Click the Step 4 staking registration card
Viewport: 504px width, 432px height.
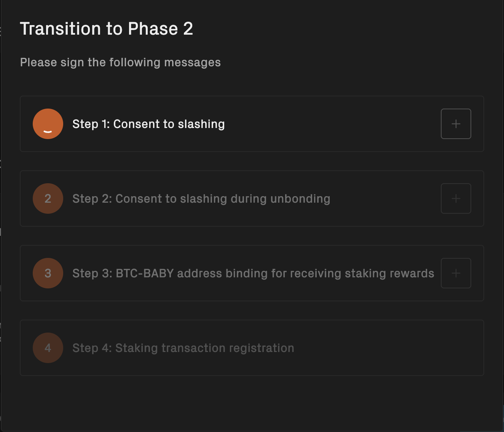click(x=252, y=348)
